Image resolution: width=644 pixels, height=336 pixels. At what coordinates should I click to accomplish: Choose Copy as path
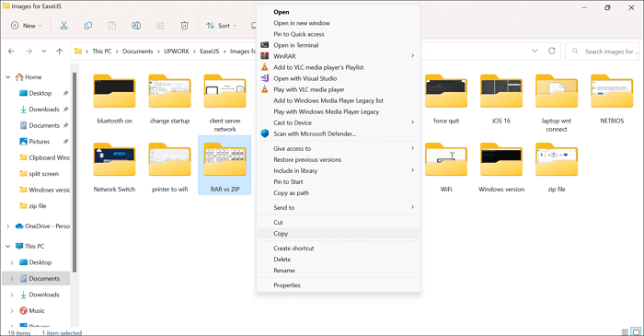click(x=338, y=192)
